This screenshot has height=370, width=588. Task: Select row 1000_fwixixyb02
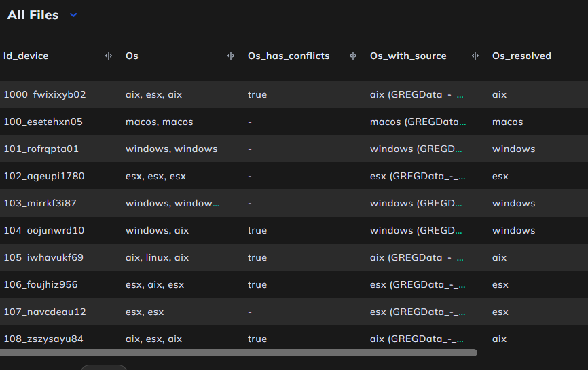pyautogui.click(x=294, y=94)
